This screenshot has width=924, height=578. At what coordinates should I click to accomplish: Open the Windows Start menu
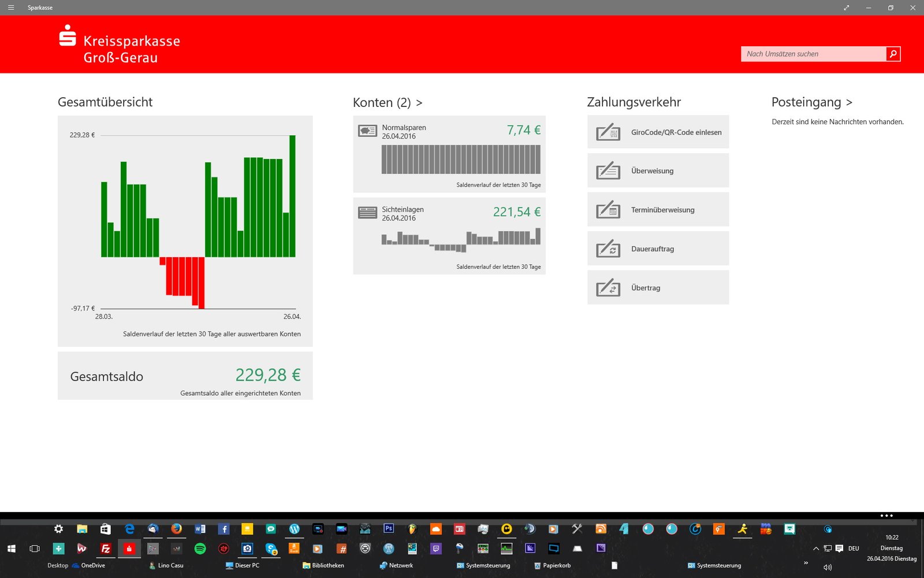[x=11, y=549]
